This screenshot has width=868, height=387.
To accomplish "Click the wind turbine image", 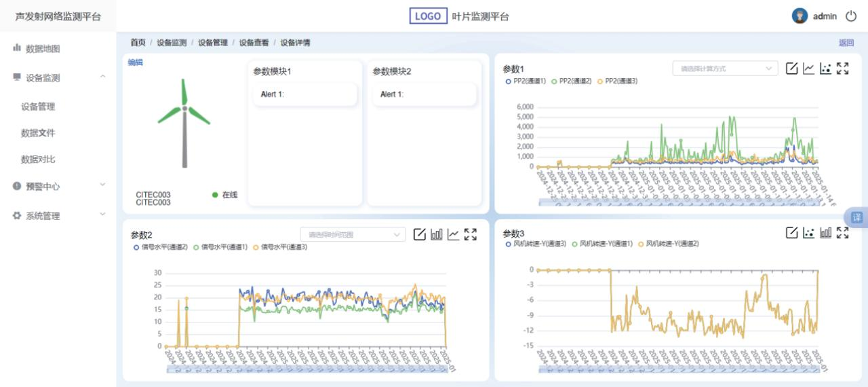I will click(184, 123).
